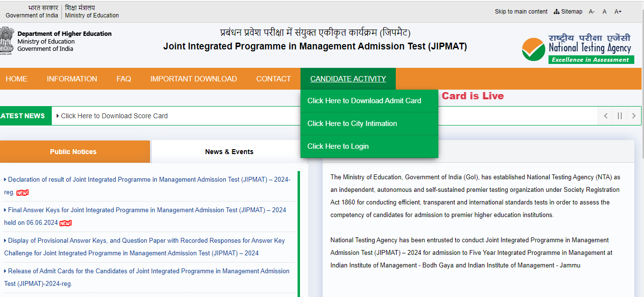Open the INFORMATION menu
This screenshot has height=297, width=644.
point(72,79)
